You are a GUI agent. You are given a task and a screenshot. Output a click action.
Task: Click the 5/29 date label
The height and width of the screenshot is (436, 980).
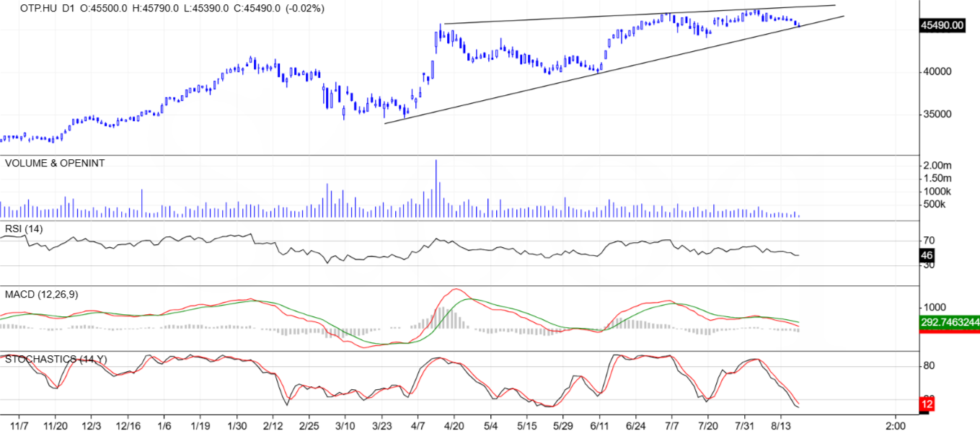562,427
